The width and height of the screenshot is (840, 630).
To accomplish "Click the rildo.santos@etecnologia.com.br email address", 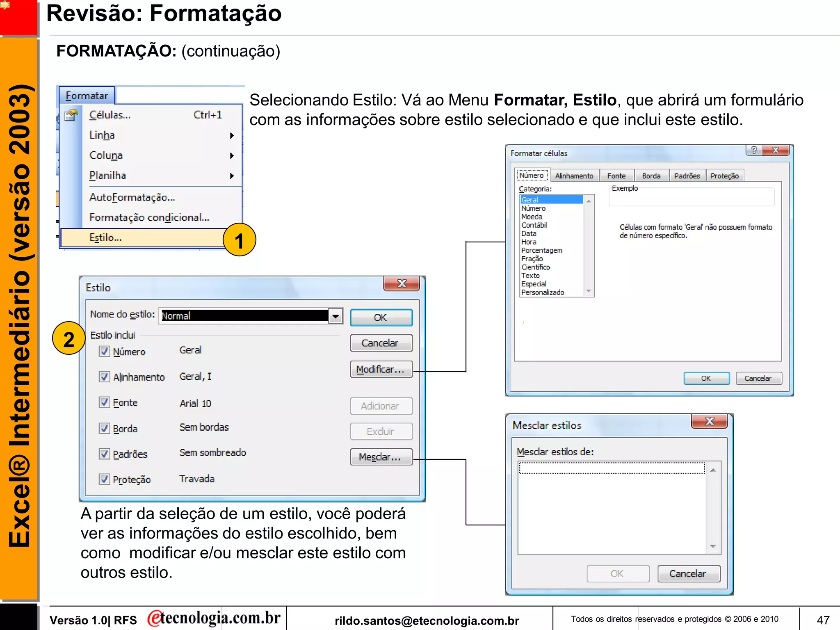I will tap(427, 621).
